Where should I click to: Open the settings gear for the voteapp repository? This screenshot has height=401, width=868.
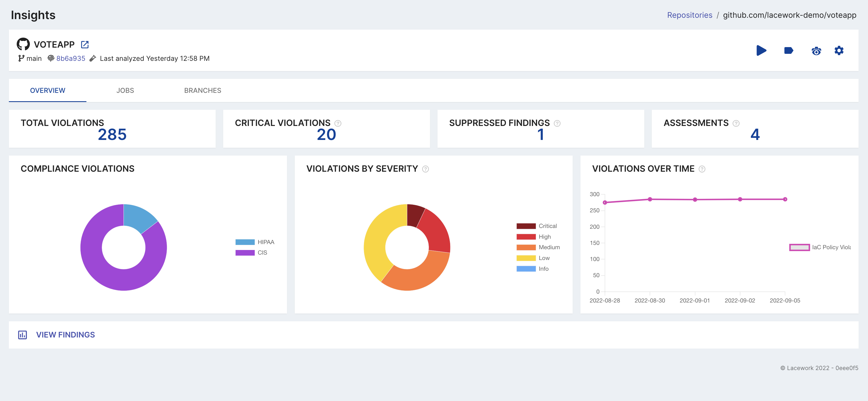coord(839,51)
